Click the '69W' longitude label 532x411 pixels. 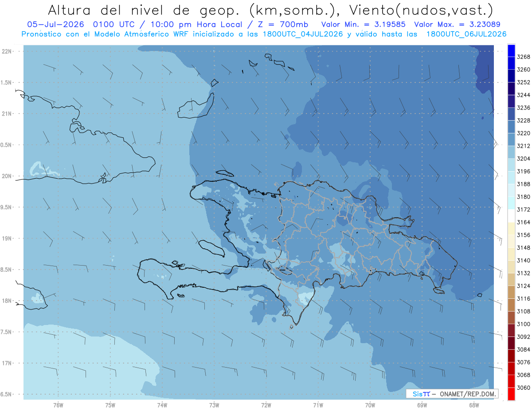pyautogui.click(x=422, y=405)
